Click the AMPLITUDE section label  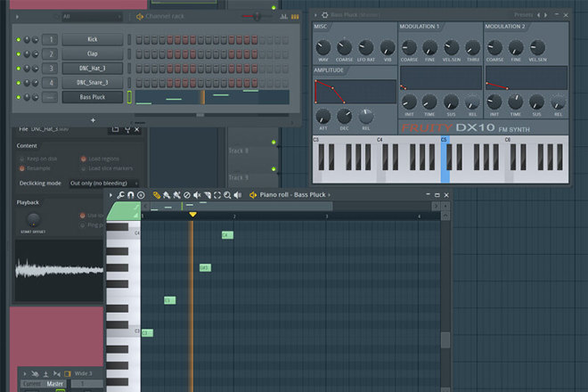pyautogui.click(x=329, y=70)
